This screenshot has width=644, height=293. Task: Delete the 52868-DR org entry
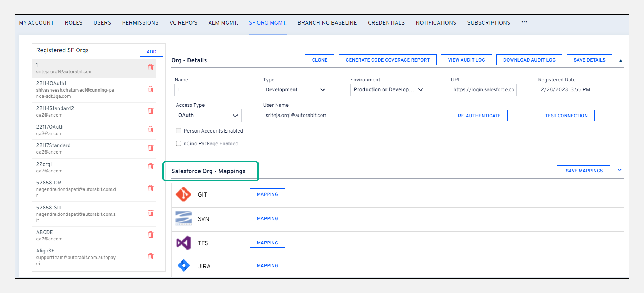[x=150, y=188]
